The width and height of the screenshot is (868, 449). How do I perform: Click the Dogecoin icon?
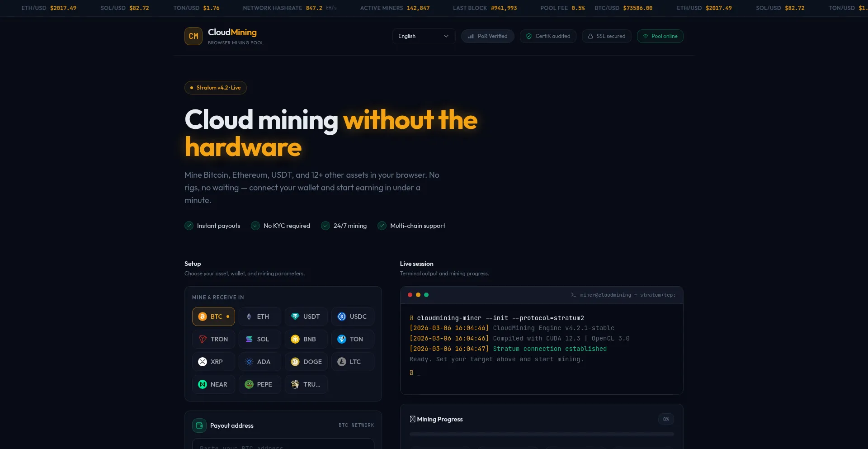point(295,362)
